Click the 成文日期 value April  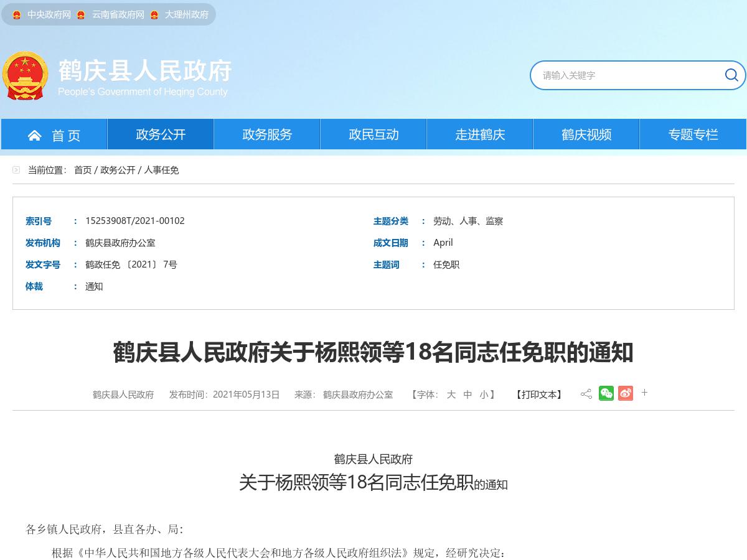click(x=443, y=243)
